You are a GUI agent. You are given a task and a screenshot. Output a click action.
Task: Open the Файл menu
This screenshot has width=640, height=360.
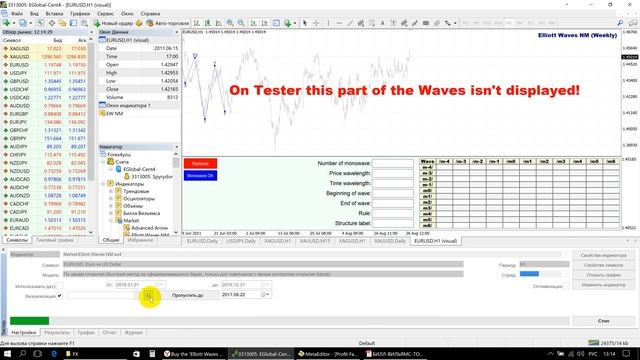(x=17, y=13)
